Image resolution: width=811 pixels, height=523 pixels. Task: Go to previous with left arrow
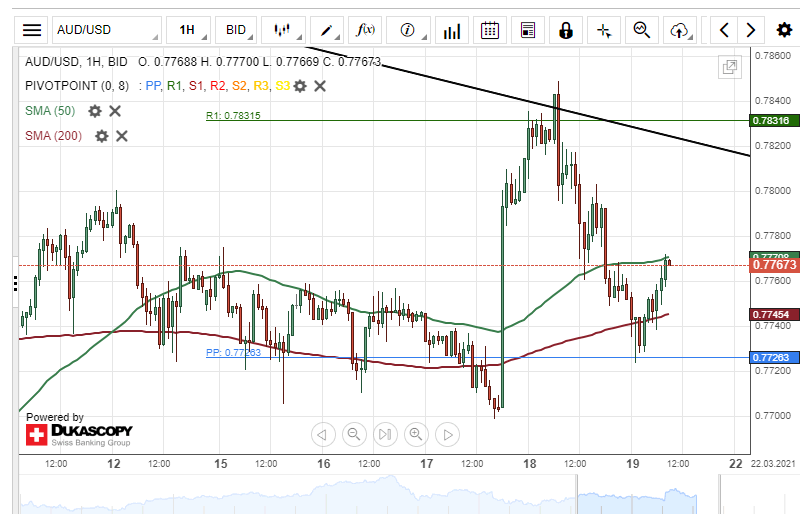724,30
